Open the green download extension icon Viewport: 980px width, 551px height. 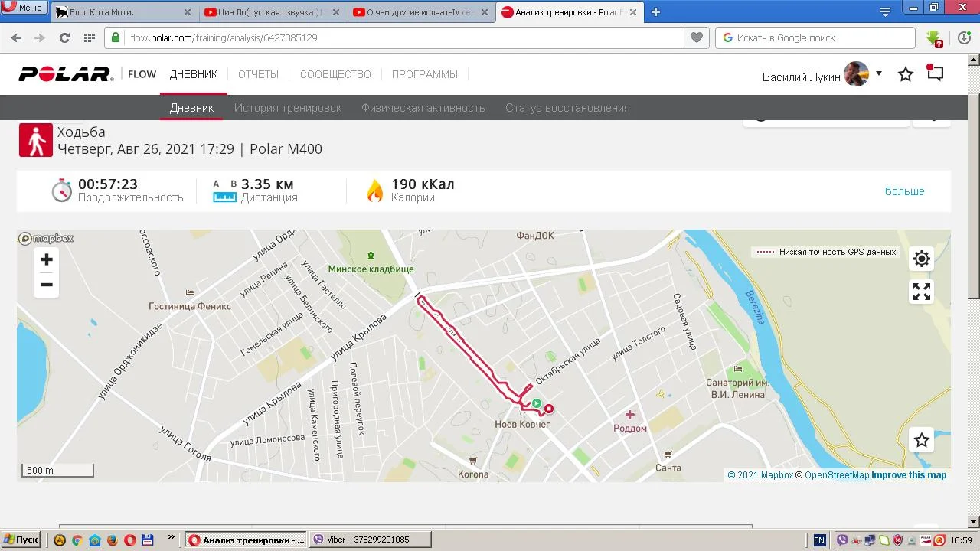click(x=934, y=38)
